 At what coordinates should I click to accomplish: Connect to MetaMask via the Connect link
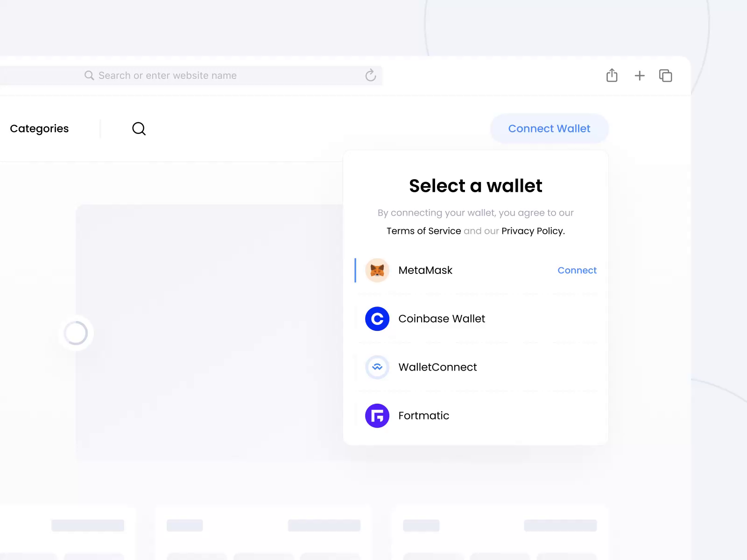pos(577,270)
